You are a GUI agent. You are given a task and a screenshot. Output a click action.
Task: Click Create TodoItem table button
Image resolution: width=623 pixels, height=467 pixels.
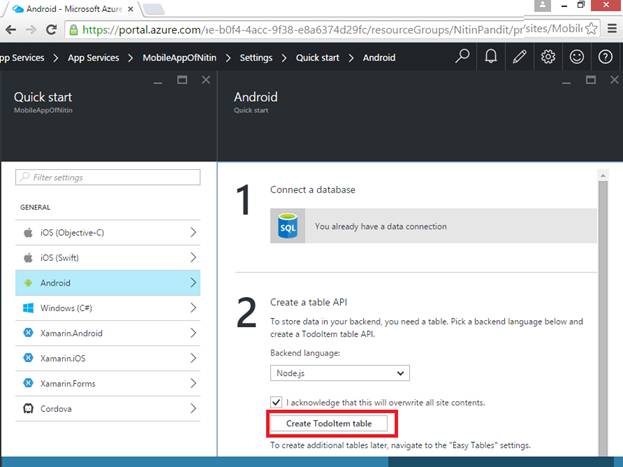[x=329, y=424]
